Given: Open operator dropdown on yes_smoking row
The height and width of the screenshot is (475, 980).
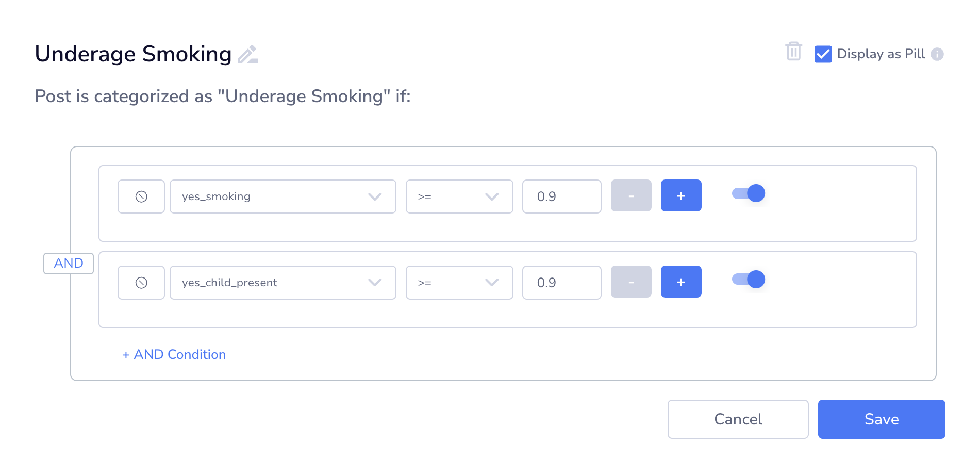Looking at the screenshot, I should pyautogui.click(x=459, y=196).
